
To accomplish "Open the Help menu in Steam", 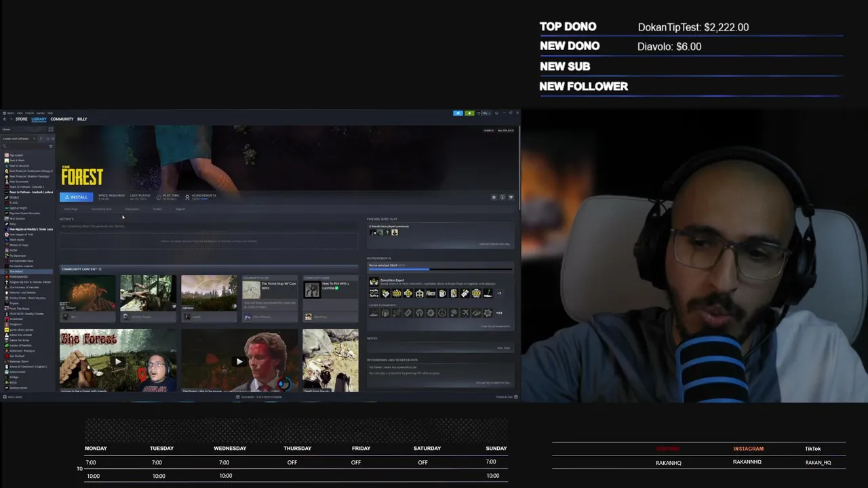I will (50, 113).
